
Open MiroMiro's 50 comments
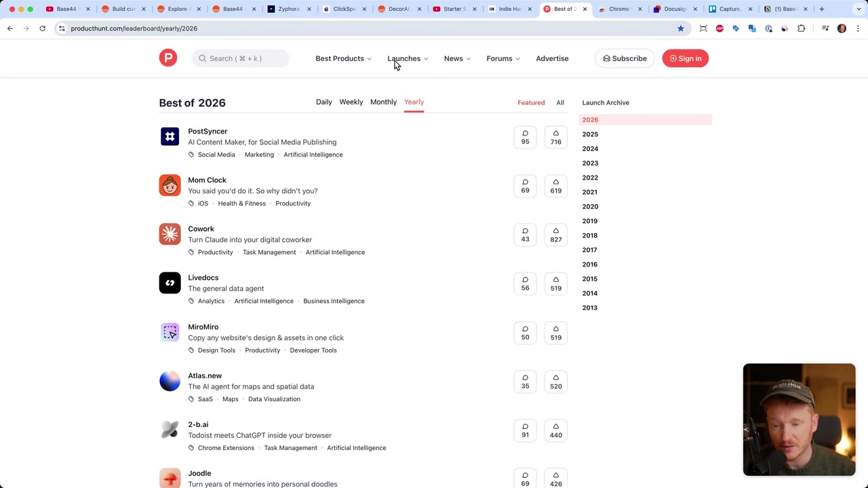(x=525, y=333)
